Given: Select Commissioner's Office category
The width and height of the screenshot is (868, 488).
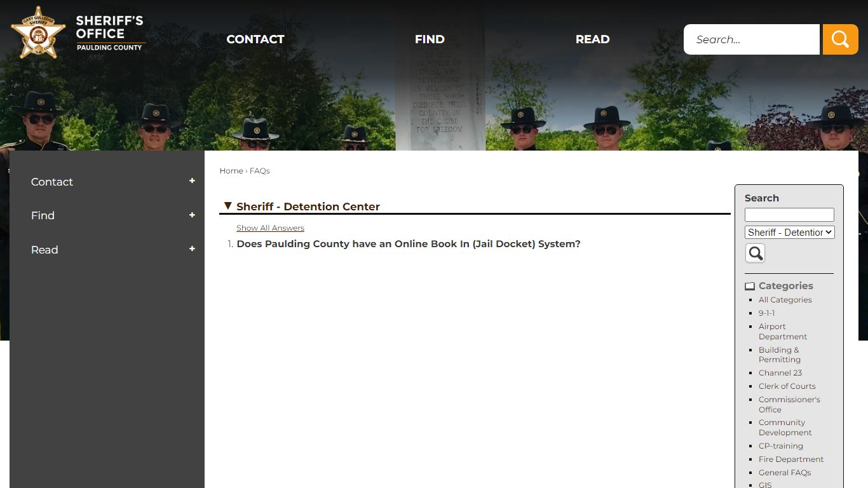Looking at the screenshot, I should (x=789, y=405).
